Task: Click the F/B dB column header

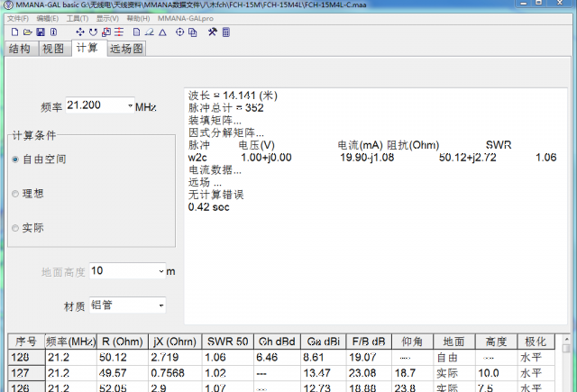Action: [369, 342]
